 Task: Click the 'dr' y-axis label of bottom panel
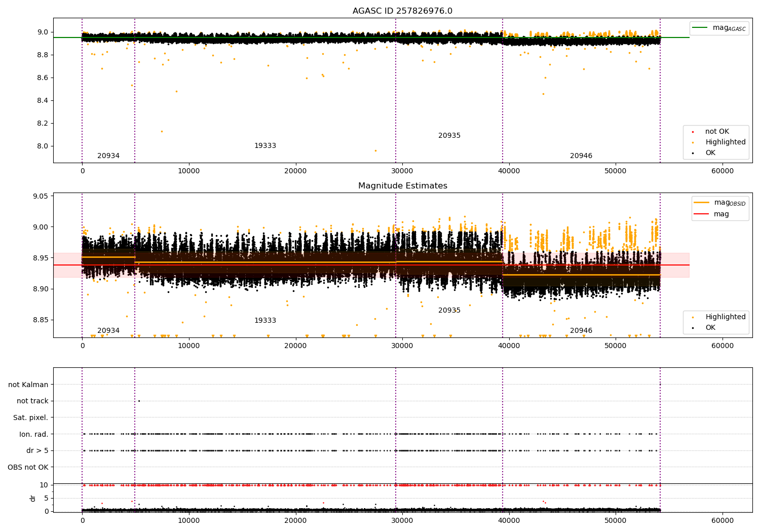coord(33,498)
